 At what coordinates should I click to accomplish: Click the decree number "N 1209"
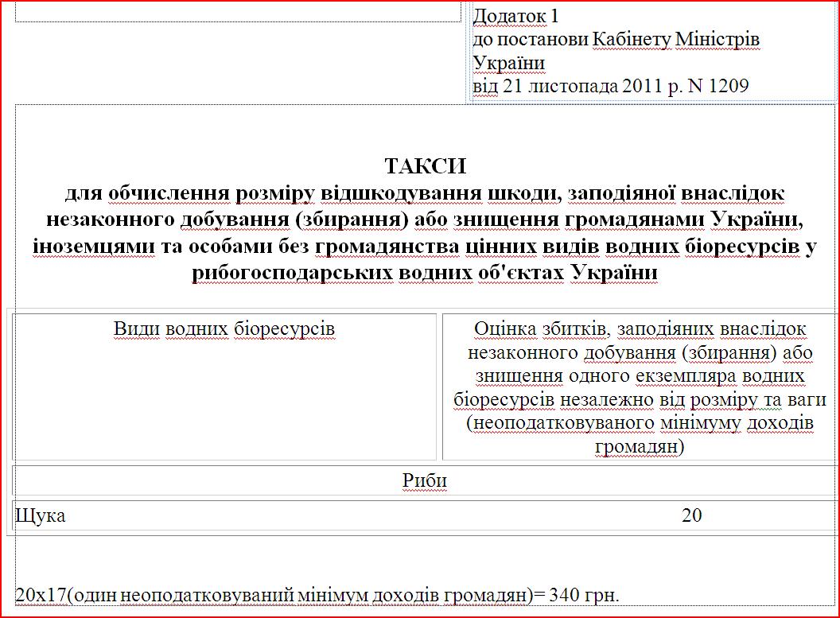(718, 86)
